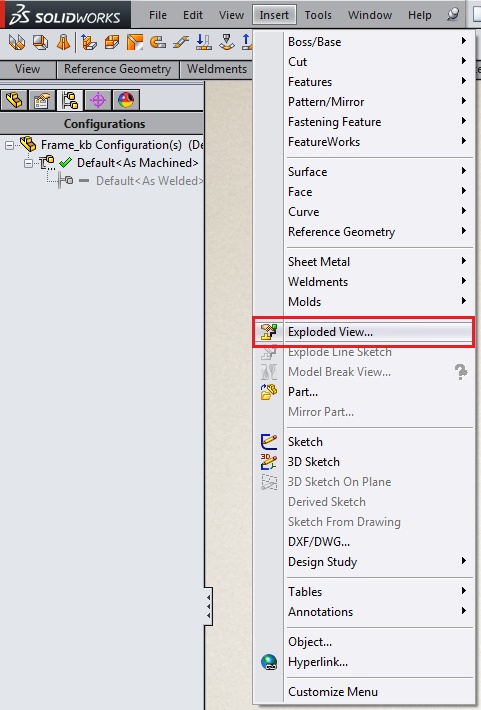Screen dimensions: 481x710
Task: Switch to ConfigurationManager tab icon
Action: [70, 100]
